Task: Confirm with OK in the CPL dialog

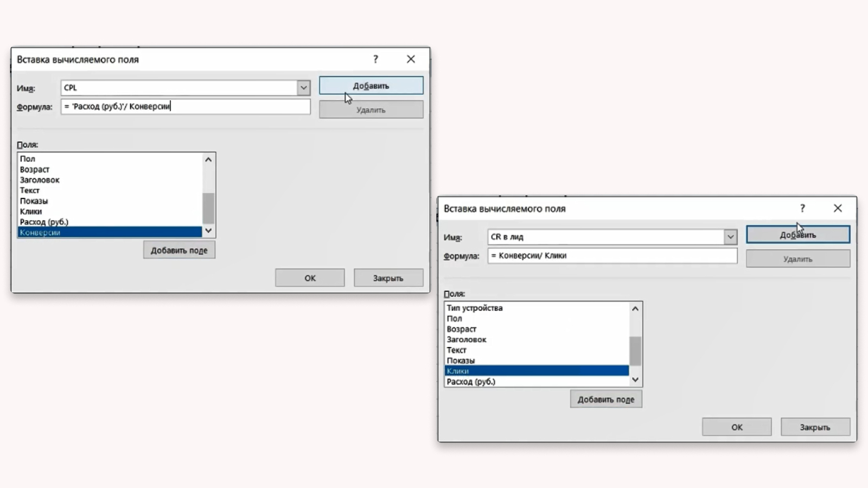Action: (310, 278)
